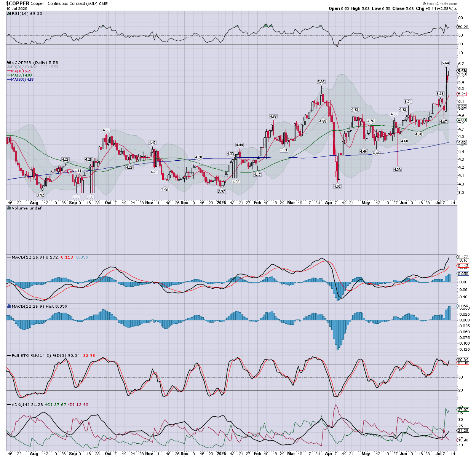
Task: Click the red MA(10) legend line swatch
Action: (9, 71)
